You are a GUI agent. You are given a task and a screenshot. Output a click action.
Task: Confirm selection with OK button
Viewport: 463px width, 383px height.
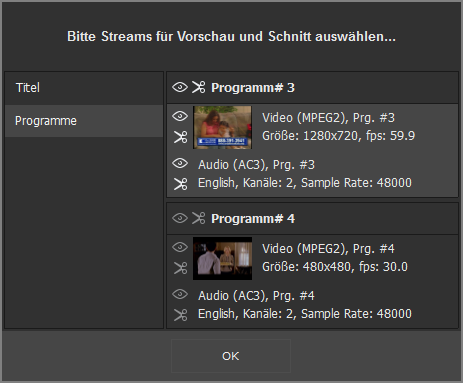pos(231,356)
